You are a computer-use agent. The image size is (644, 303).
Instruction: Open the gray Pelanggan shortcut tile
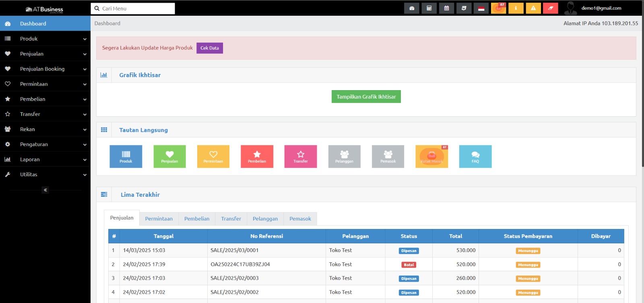click(x=345, y=157)
